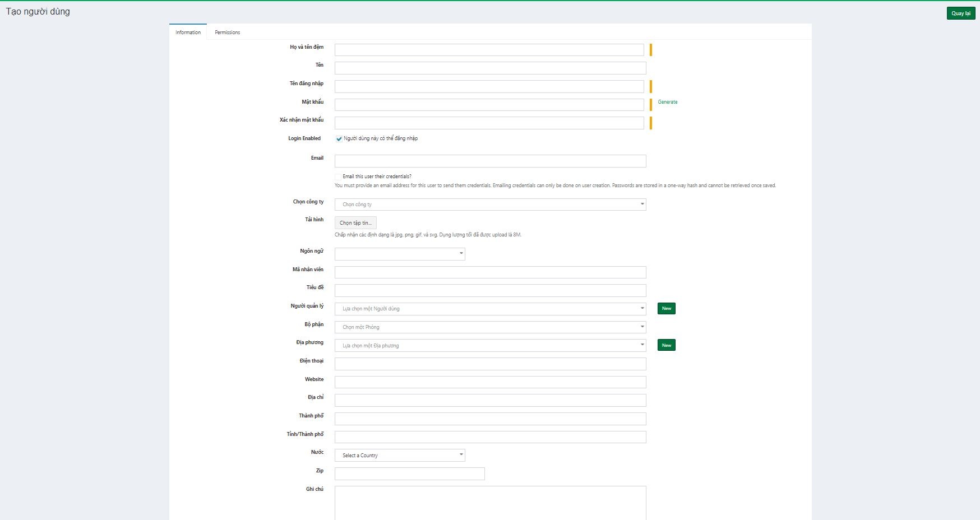980x520 pixels.
Task: Focus the Họ và tên đệm field
Action: click(x=489, y=50)
